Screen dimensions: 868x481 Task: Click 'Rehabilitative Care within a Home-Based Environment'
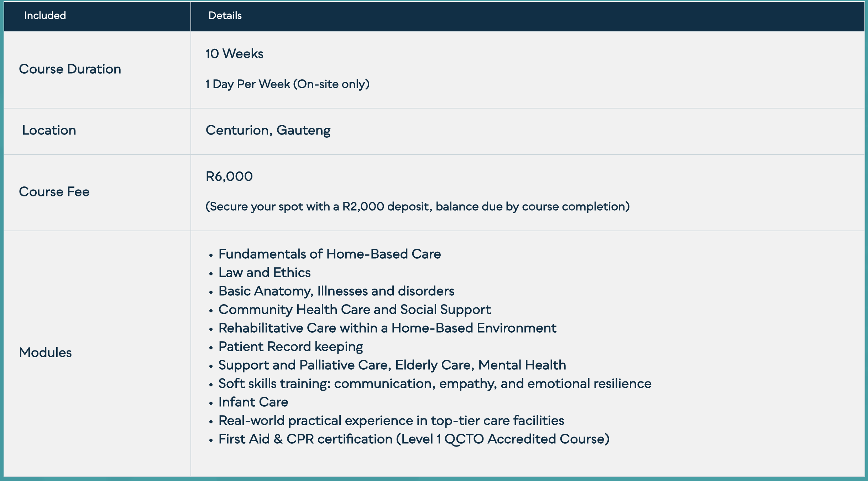(x=387, y=328)
